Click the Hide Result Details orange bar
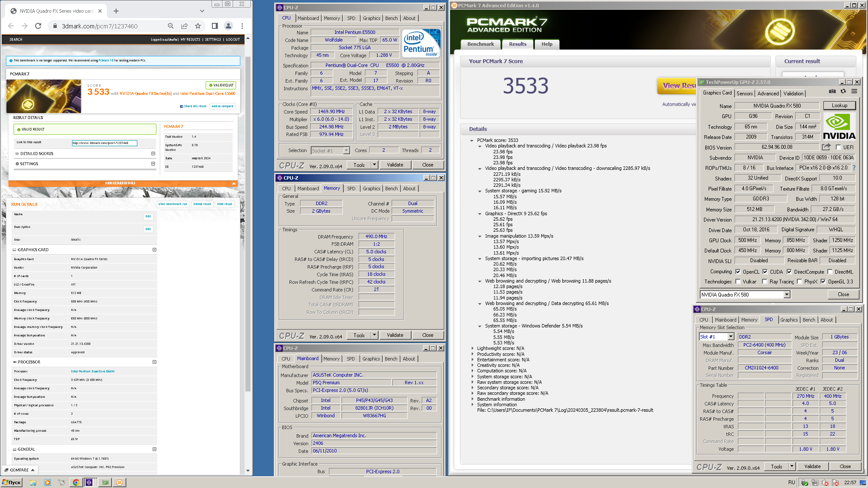The image size is (868, 488). (x=122, y=183)
